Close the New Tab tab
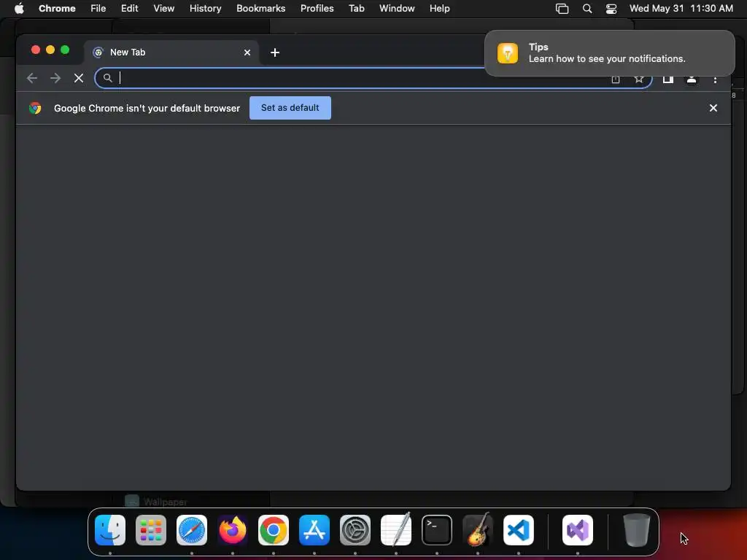747x560 pixels. [x=247, y=52]
